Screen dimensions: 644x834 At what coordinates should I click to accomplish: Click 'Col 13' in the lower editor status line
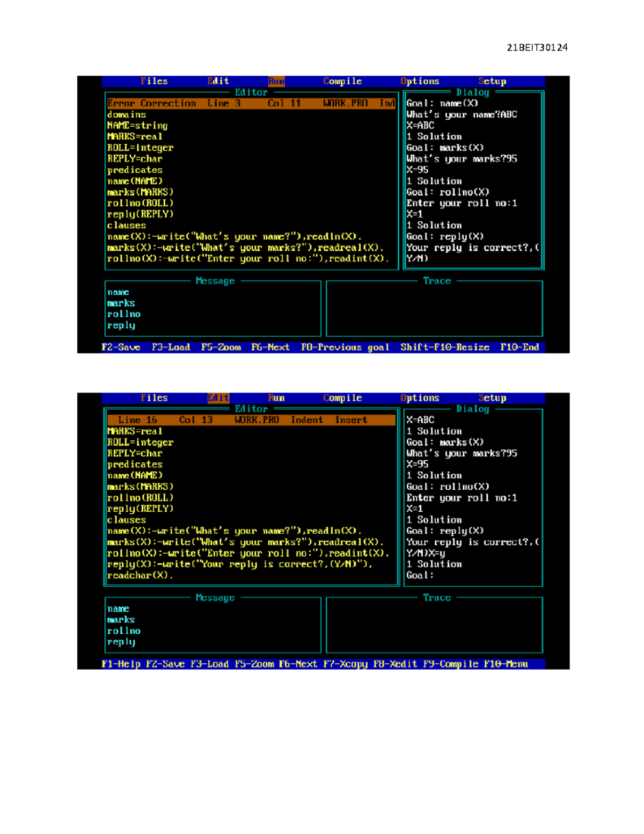(196, 420)
